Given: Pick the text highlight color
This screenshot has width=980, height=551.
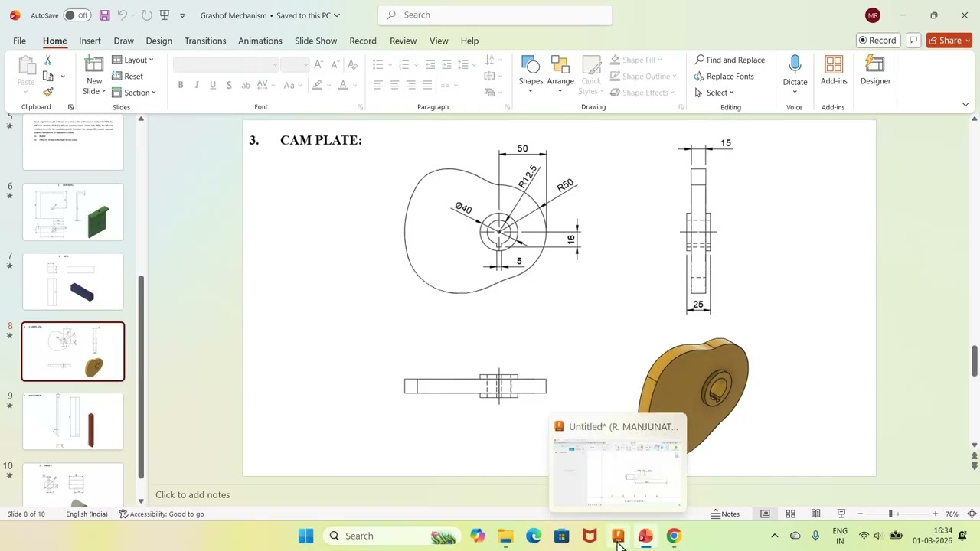Looking at the screenshot, I should [317, 85].
